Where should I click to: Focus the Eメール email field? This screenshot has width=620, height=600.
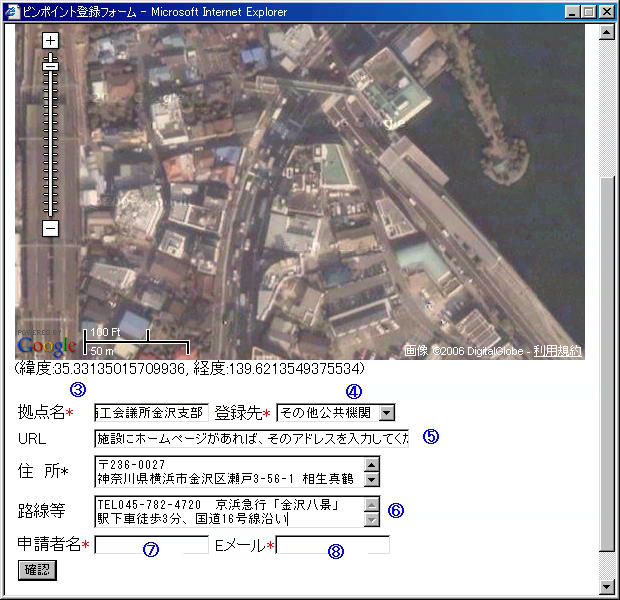(332, 545)
